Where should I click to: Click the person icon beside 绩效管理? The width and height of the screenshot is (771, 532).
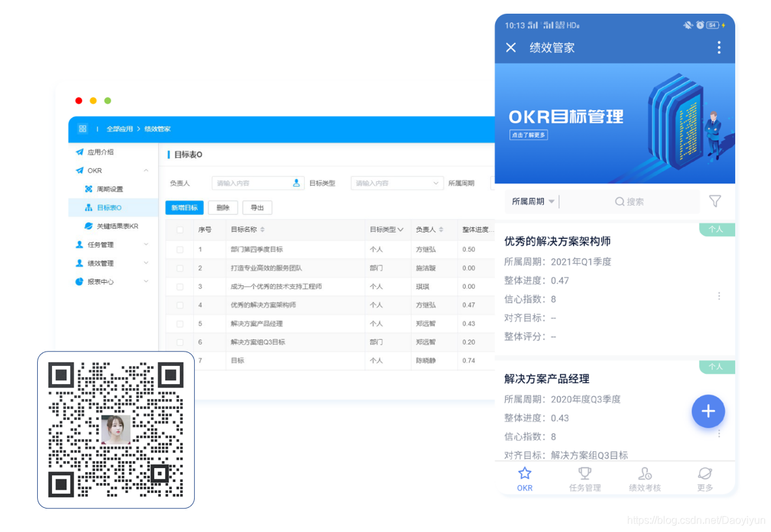pyautogui.click(x=79, y=263)
